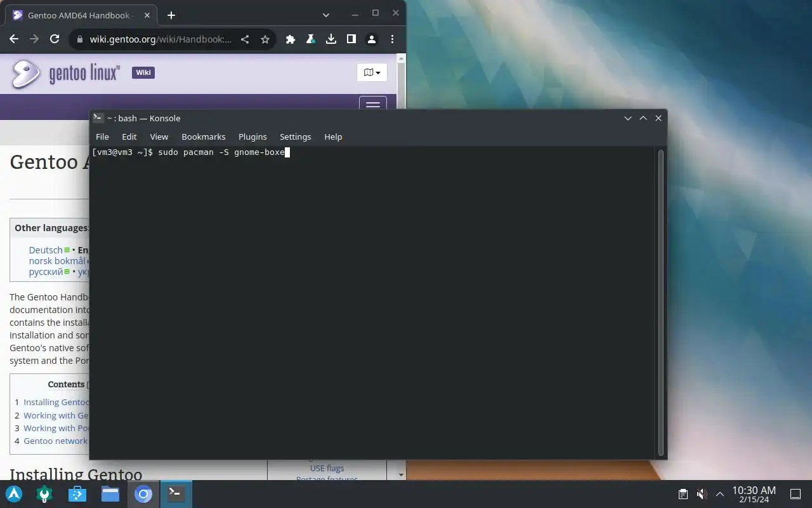Open Chrome profile avatar
812x508 pixels.
point(372,39)
